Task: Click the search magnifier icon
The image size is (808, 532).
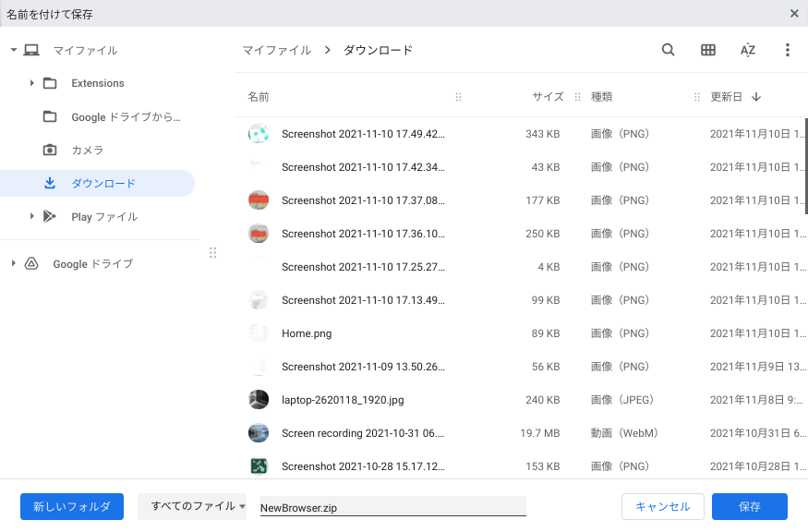Action: (668, 50)
